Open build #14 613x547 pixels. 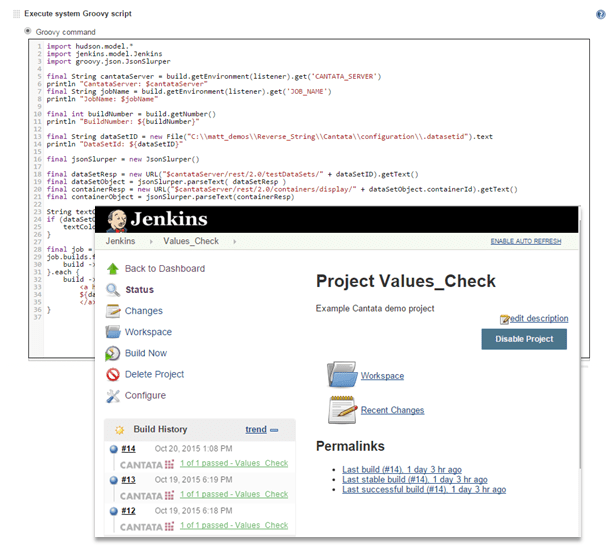(x=128, y=448)
